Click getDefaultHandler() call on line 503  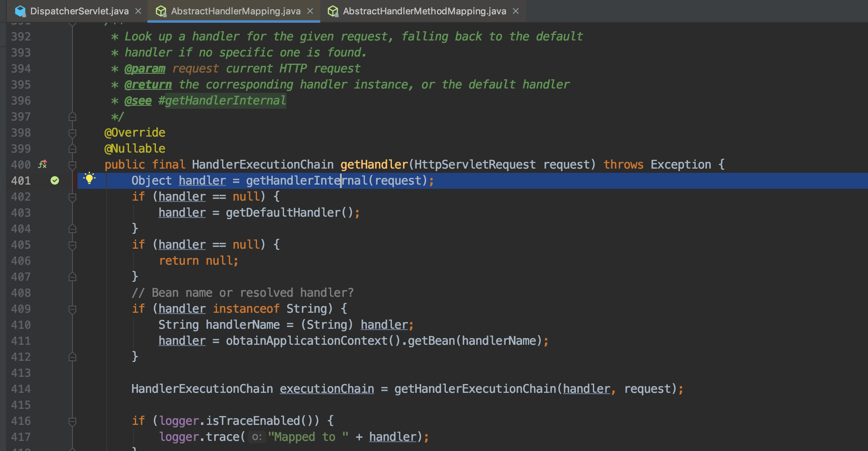[289, 212]
